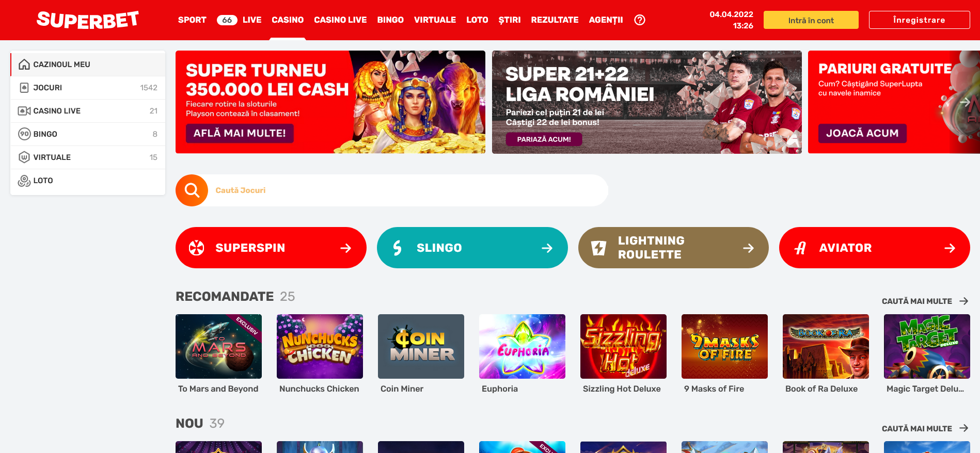The height and width of the screenshot is (453, 980).
Task: Open Casino Live sidebar icon
Action: (x=24, y=111)
